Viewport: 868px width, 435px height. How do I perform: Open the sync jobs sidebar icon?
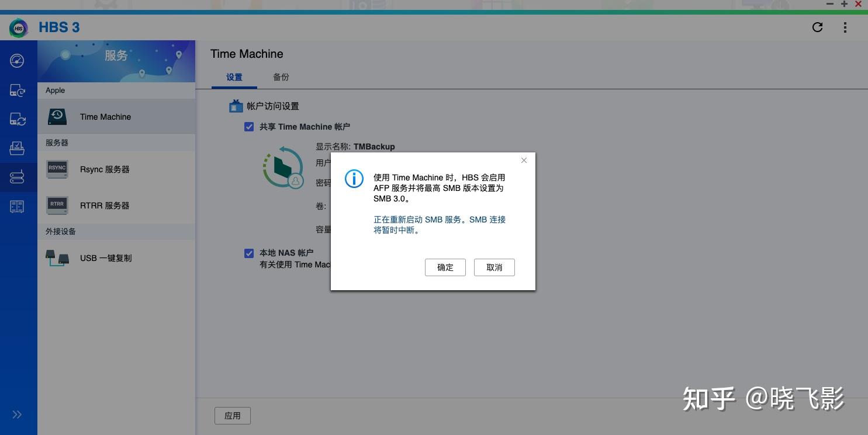coord(17,119)
